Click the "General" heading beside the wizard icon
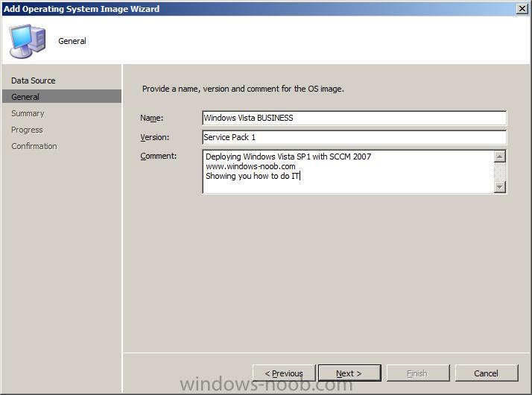The width and height of the screenshot is (532, 395). tap(72, 41)
